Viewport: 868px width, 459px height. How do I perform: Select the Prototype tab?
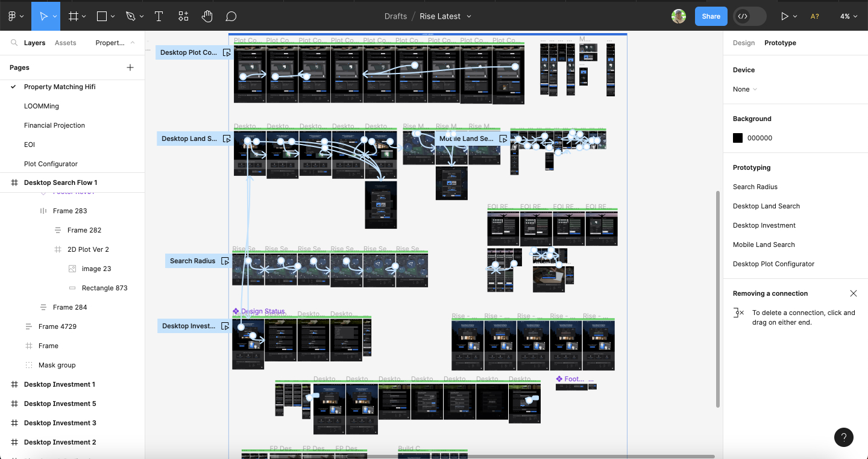pos(780,43)
